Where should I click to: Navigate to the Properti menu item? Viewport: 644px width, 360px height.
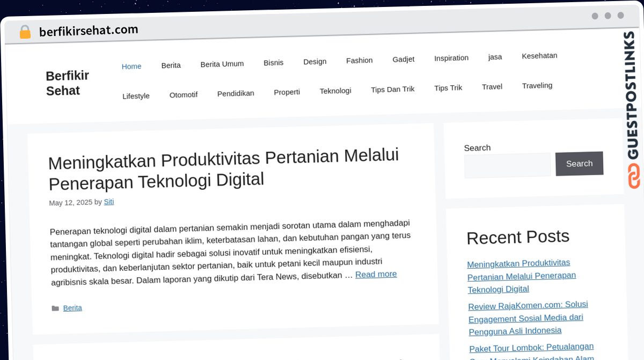point(287,92)
